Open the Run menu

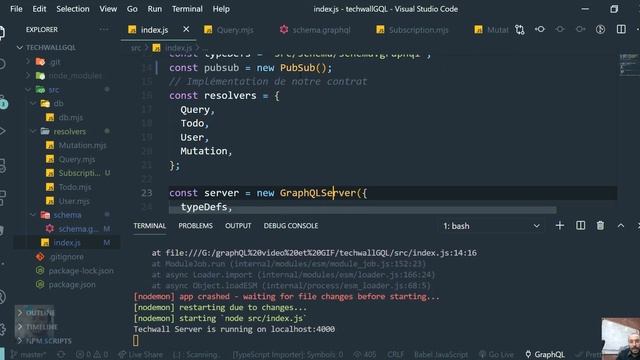pyautogui.click(x=155, y=9)
